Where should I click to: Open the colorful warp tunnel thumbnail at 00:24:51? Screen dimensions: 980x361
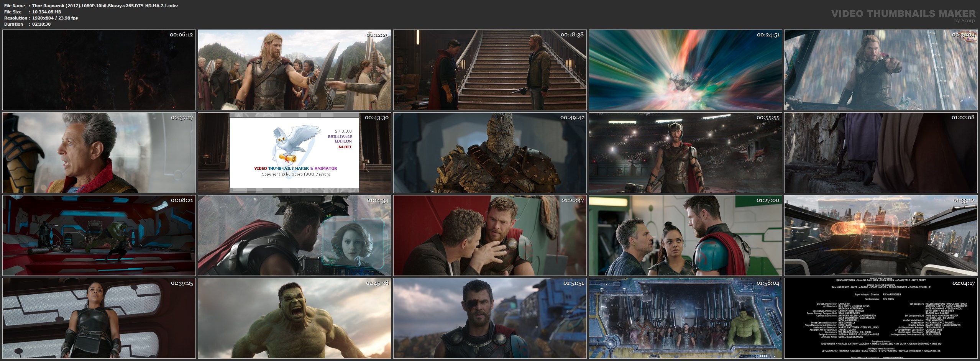coord(685,70)
